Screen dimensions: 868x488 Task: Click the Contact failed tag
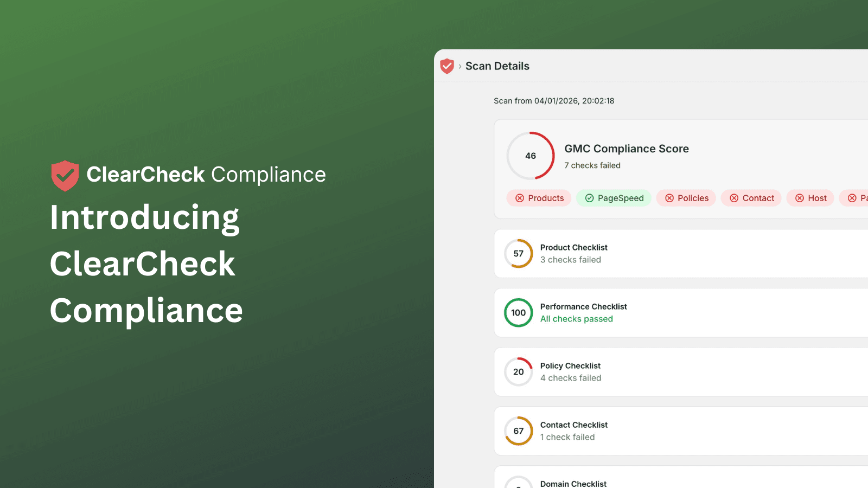click(x=751, y=198)
